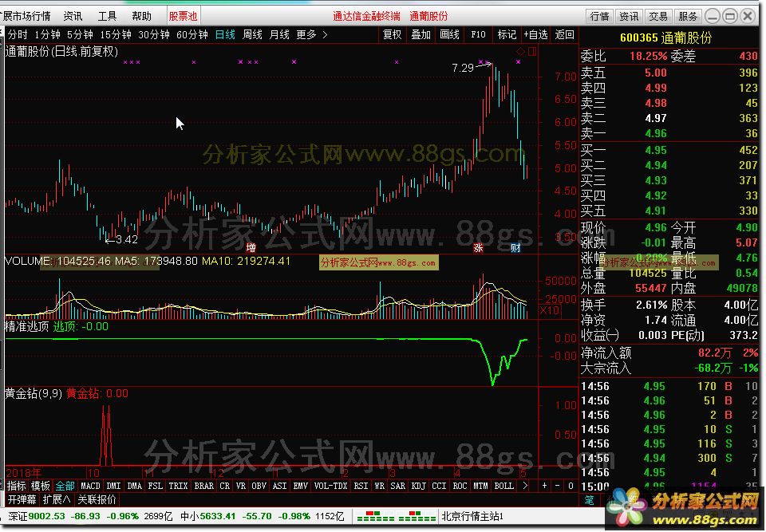This screenshot has height=532, width=766.
Task: Apply VR indicator
Action: (x=241, y=486)
